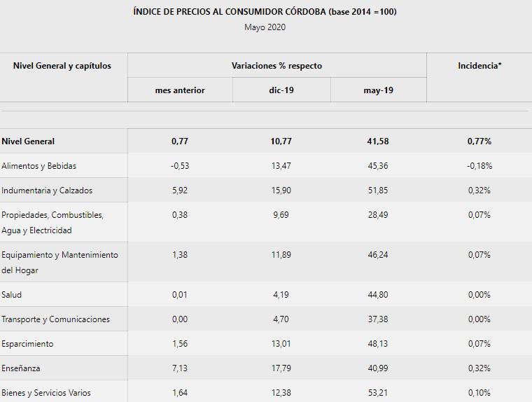This screenshot has height=402, width=532.
Task: Click Equipamiento row value 11,89
Action: click(281, 255)
